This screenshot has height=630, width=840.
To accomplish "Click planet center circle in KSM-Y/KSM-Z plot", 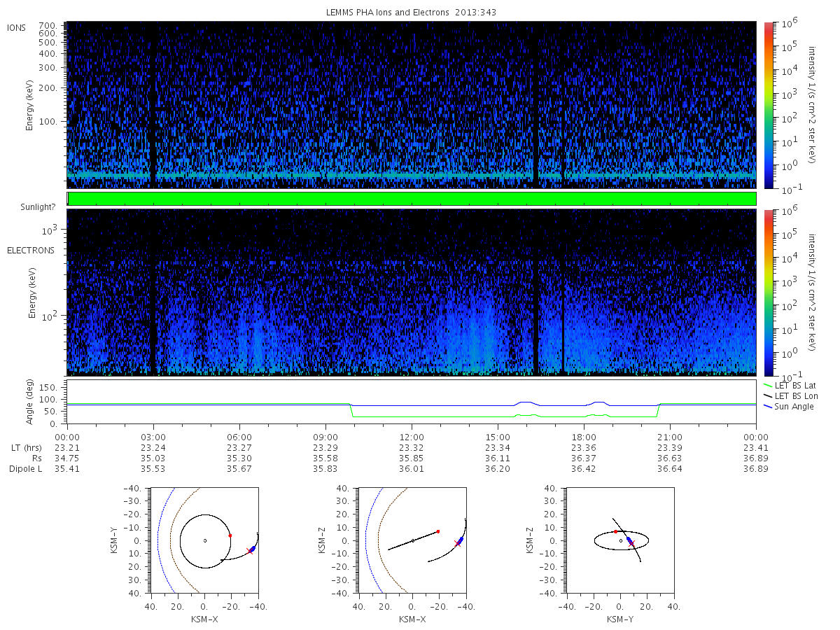I will pos(621,540).
